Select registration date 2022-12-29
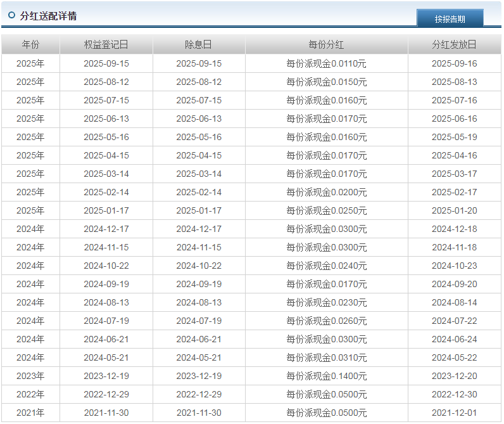 coord(106,394)
